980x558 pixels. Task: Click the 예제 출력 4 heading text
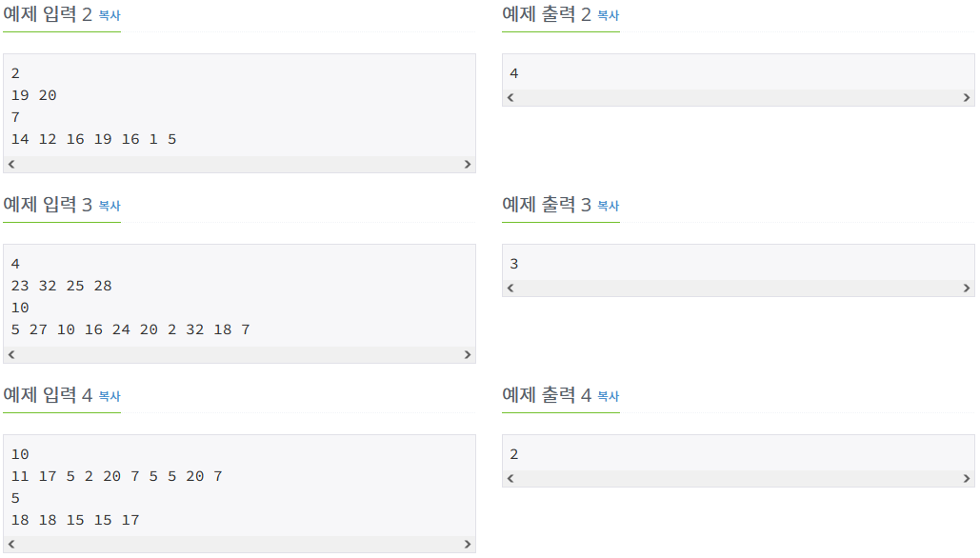[544, 396]
